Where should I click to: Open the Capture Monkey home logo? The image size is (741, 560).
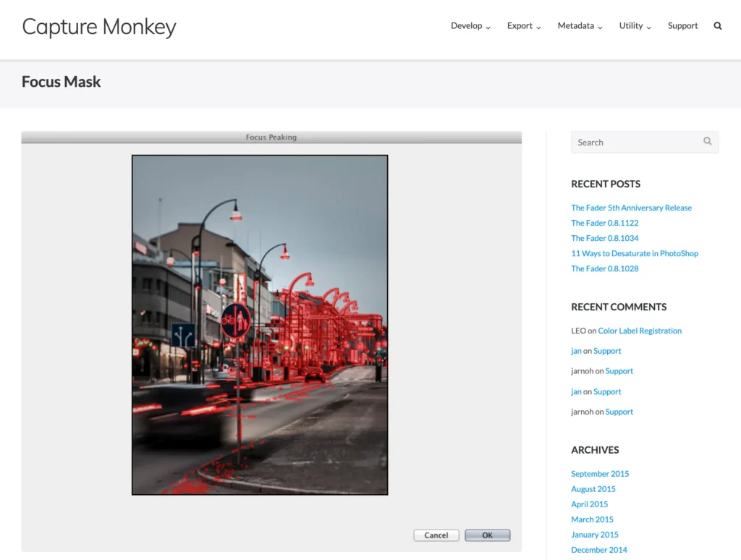coord(98,27)
